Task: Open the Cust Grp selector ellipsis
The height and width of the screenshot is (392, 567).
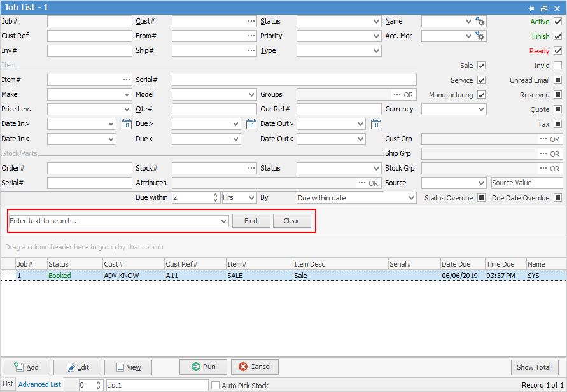Action: tap(543, 139)
